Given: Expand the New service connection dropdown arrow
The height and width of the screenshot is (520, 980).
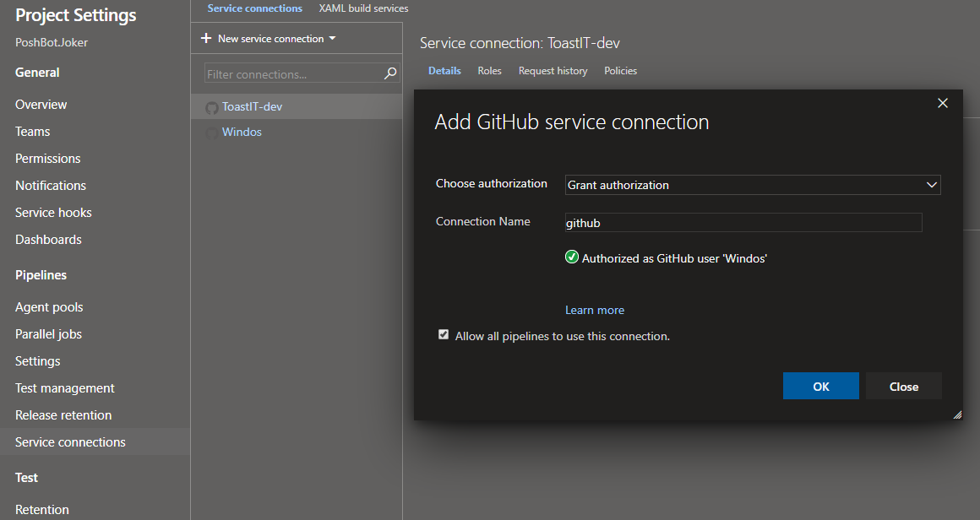Looking at the screenshot, I should (333, 39).
